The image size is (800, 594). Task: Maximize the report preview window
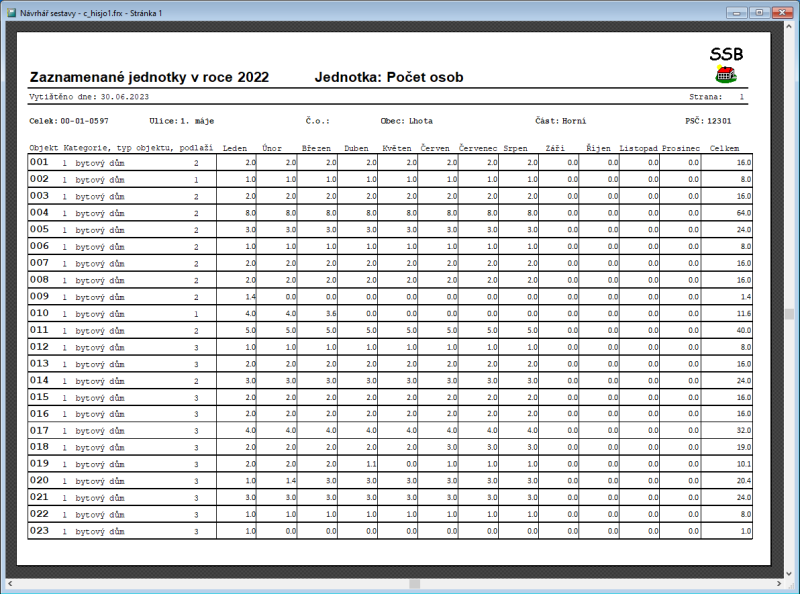[x=759, y=12]
